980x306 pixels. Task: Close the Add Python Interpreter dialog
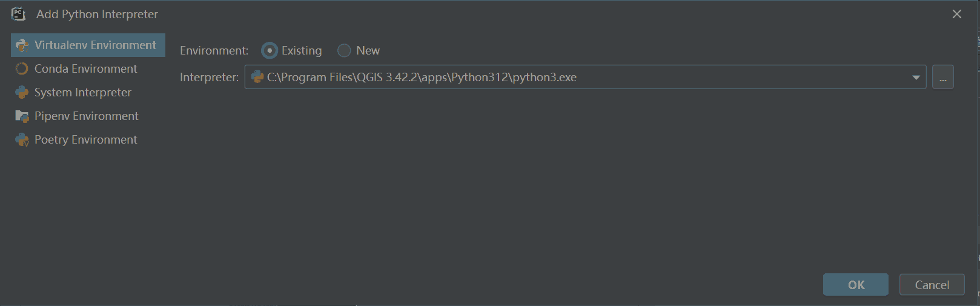957,14
